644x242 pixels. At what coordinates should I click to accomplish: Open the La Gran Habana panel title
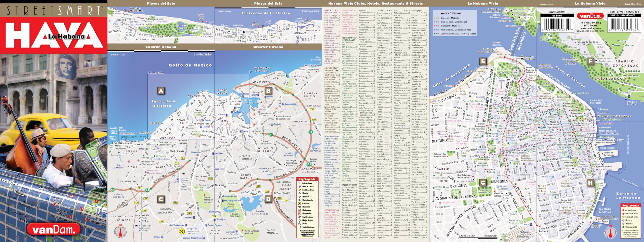coord(161,47)
